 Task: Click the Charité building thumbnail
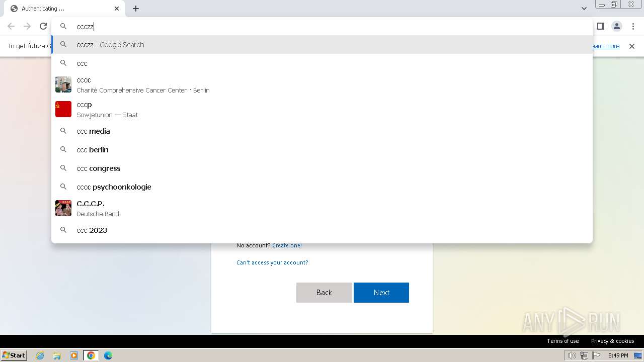tap(63, 84)
